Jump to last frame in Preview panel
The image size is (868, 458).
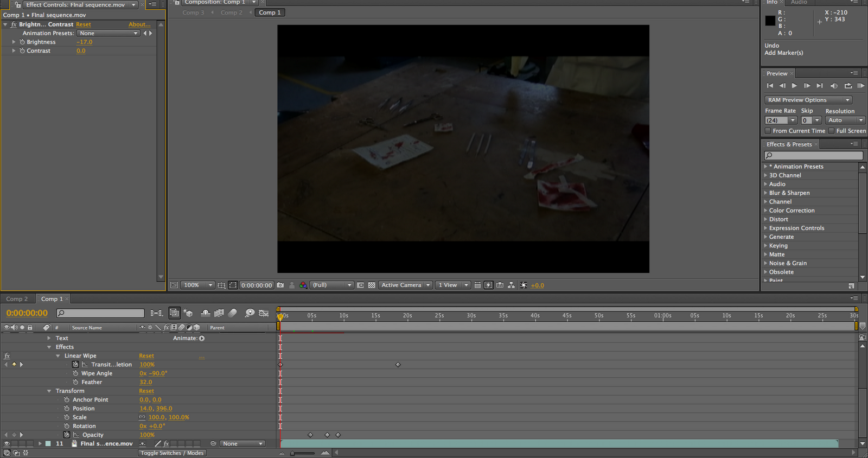[x=820, y=86]
